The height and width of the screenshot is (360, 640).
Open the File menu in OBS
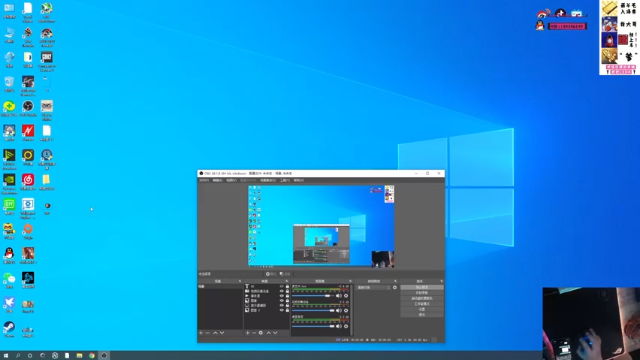tap(204, 180)
